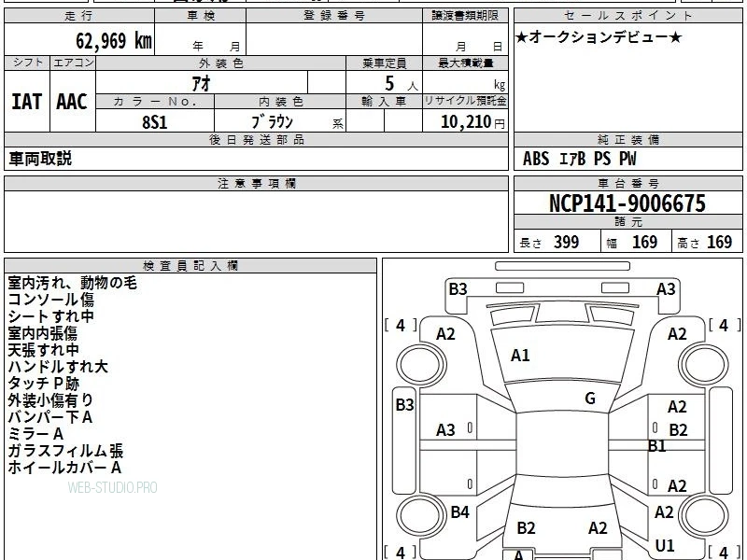
Task: Click the note ハンドルすれ大
Action: [x=58, y=367]
